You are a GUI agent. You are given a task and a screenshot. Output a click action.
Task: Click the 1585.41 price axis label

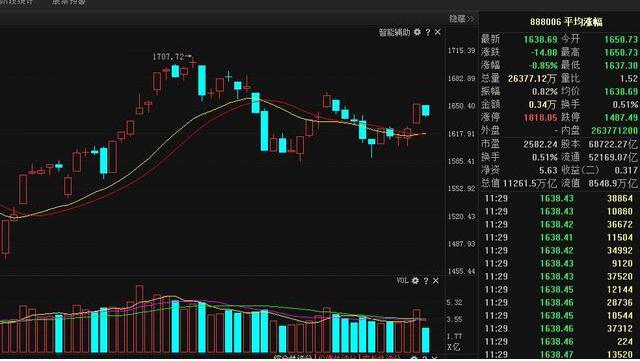tap(461, 161)
